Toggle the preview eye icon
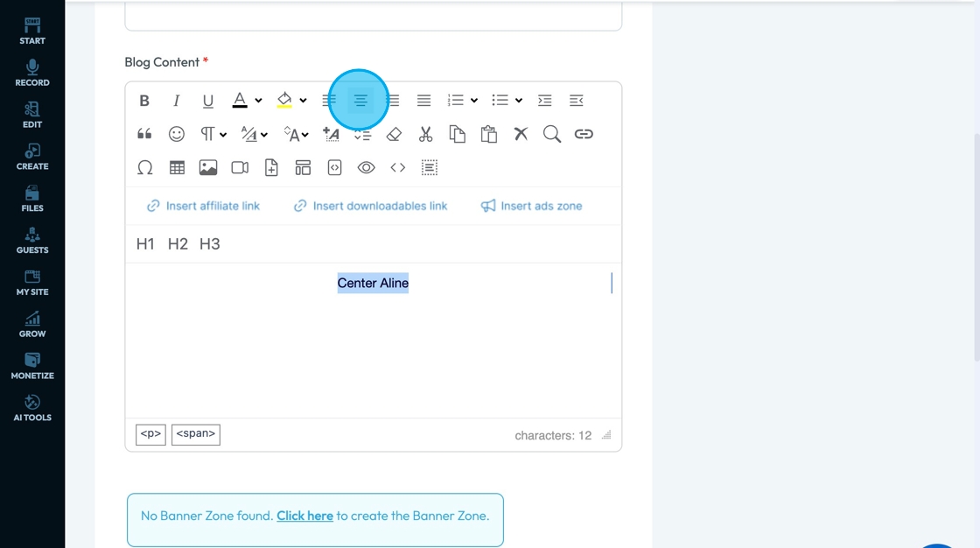This screenshot has width=980, height=548. point(367,168)
